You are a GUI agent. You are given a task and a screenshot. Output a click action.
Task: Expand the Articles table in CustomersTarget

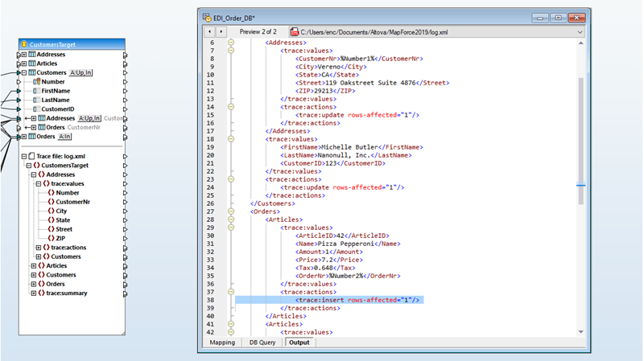click(x=25, y=64)
